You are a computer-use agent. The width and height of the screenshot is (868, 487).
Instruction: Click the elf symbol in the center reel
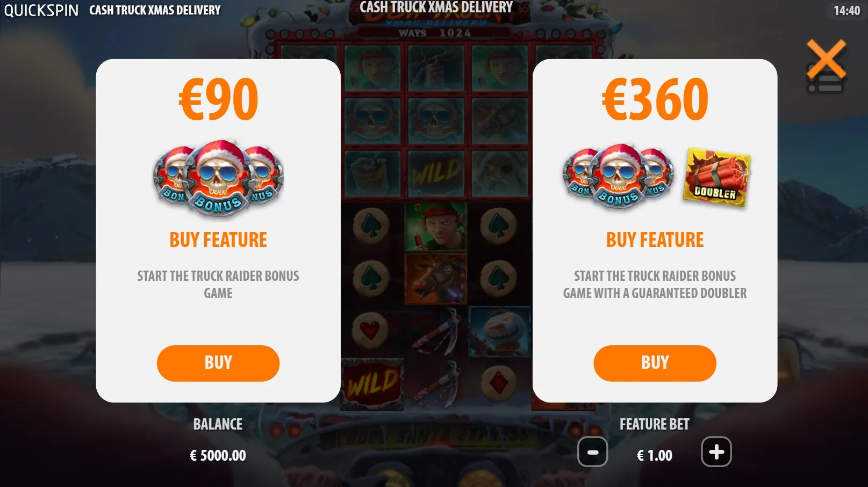(436, 227)
